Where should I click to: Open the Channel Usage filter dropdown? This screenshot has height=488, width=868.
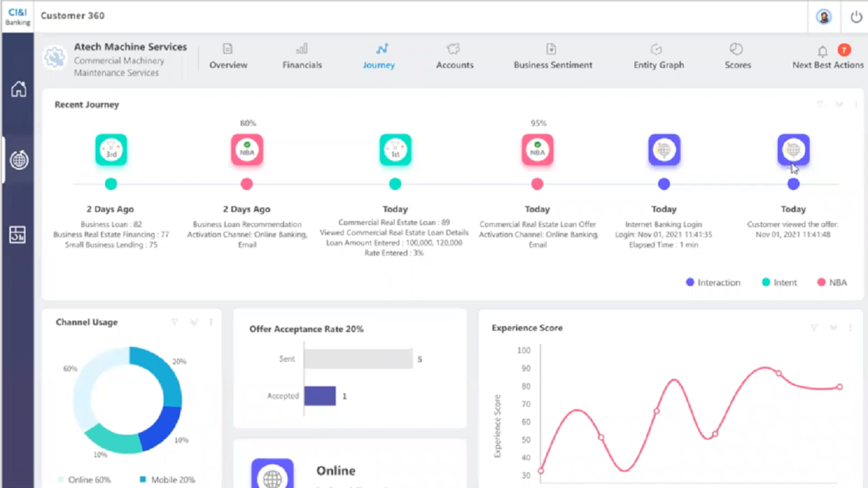tap(174, 322)
